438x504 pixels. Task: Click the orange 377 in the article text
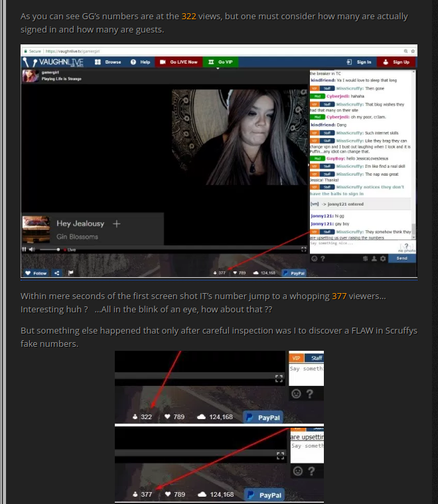pyautogui.click(x=339, y=296)
